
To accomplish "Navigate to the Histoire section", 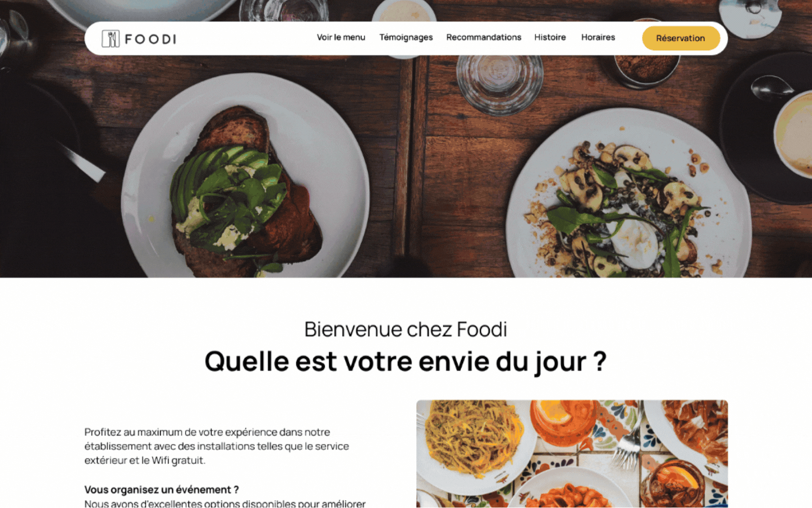I will point(550,37).
